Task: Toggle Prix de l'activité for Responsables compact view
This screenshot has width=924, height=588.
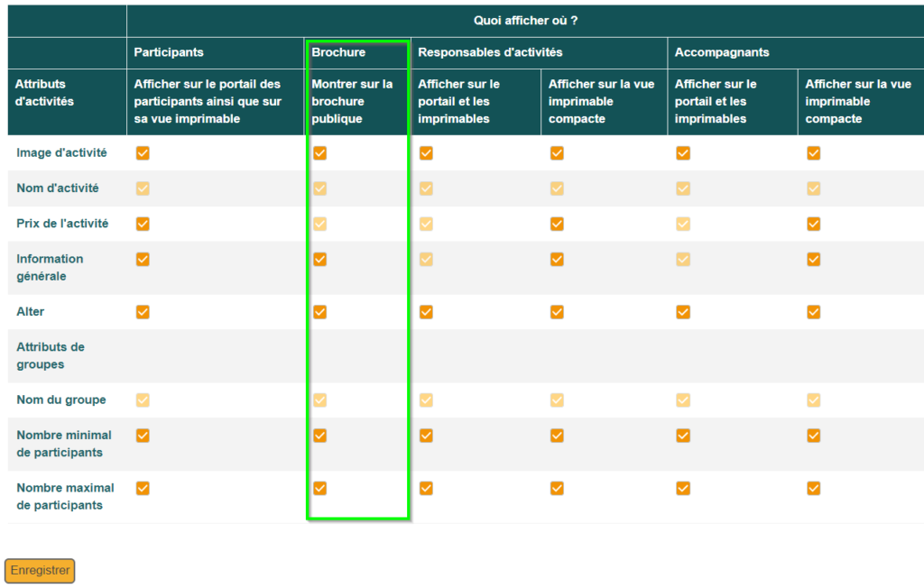Action: coord(557,224)
